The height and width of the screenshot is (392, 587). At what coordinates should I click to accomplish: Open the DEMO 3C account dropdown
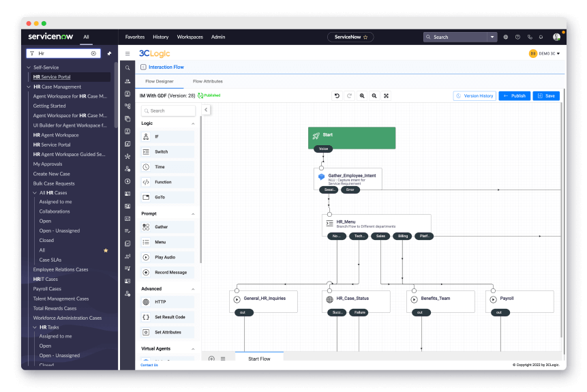545,54
